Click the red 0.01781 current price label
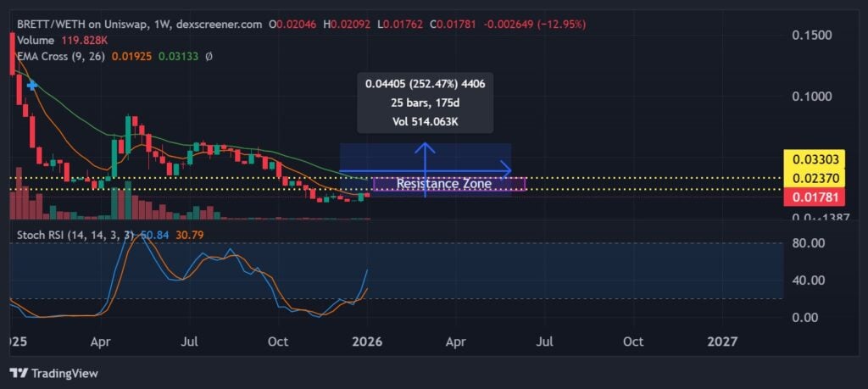 tap(815, 197)
